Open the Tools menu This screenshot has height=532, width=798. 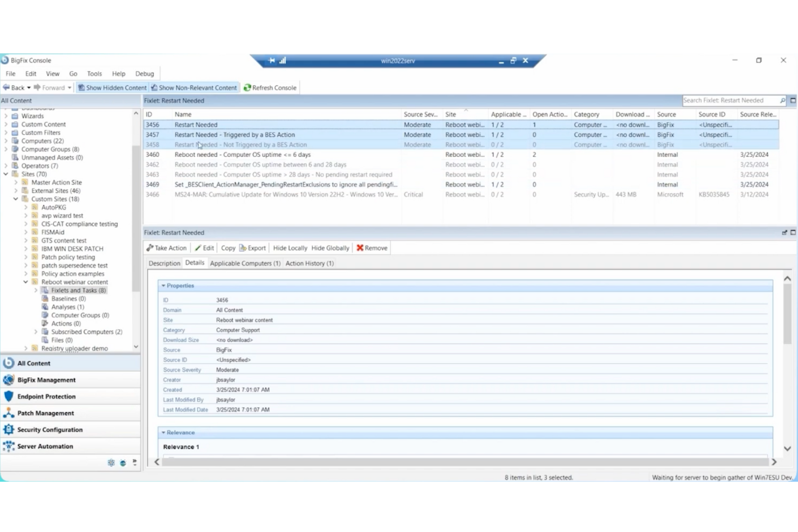click(94, 73)
